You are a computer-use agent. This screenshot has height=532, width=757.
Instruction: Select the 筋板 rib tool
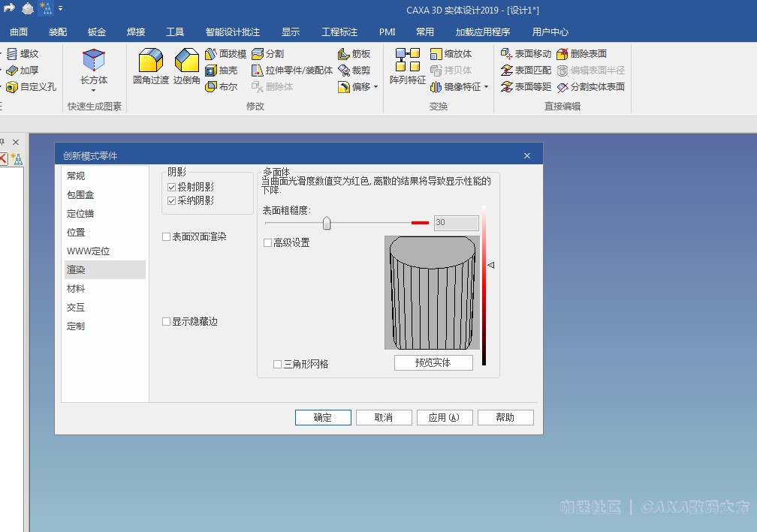[x=354, y=53]
